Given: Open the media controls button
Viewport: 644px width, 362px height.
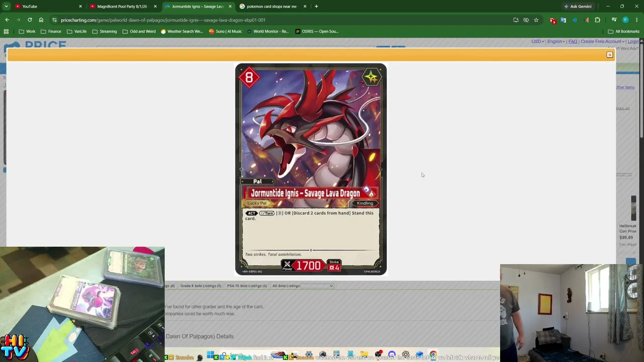Looking at the screenshot, I should pyautogui.click(x=614, y=20).
